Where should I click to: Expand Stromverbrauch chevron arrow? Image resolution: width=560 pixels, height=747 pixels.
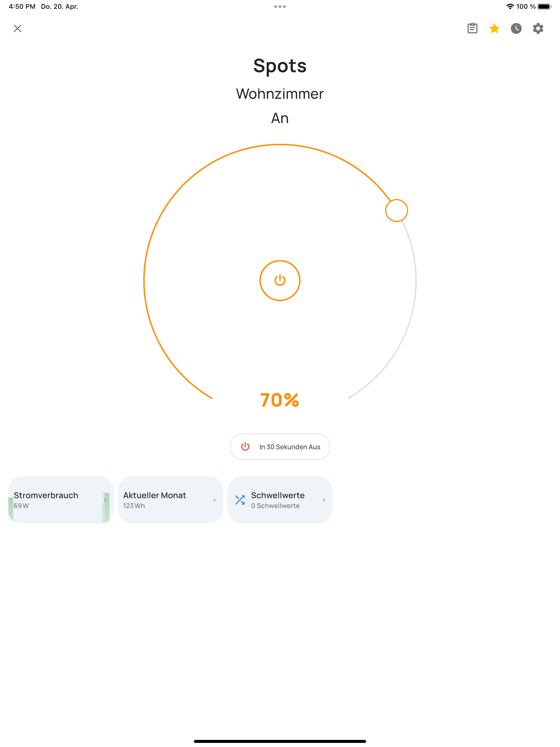pos(105,500)
